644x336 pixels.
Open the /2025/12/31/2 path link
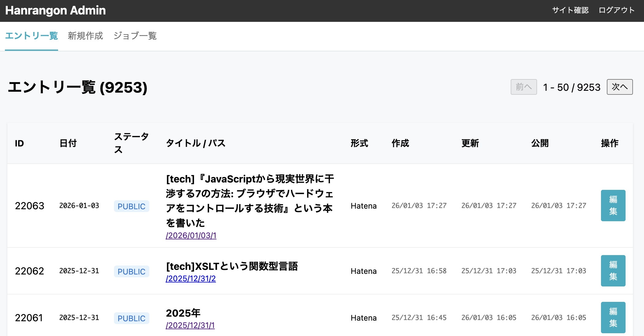[191, 278]
